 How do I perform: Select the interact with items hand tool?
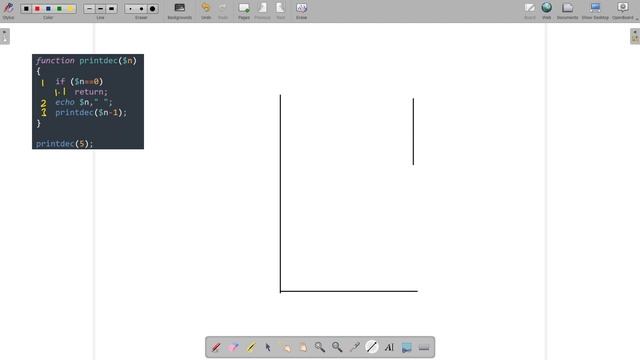point(285,347)
